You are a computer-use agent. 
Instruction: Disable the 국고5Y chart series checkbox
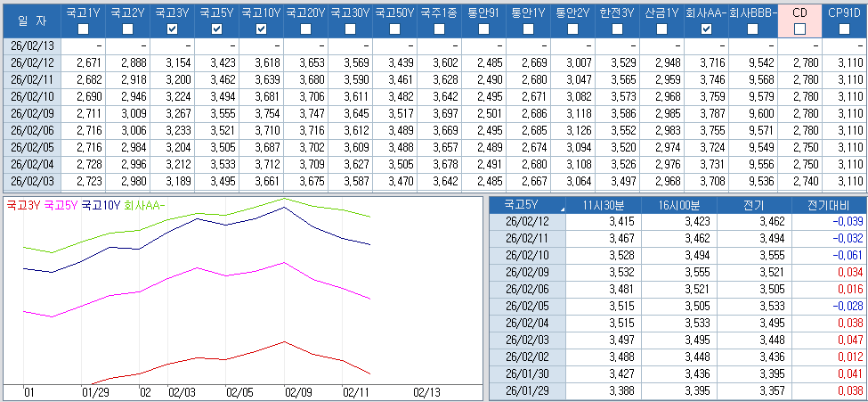216,29
